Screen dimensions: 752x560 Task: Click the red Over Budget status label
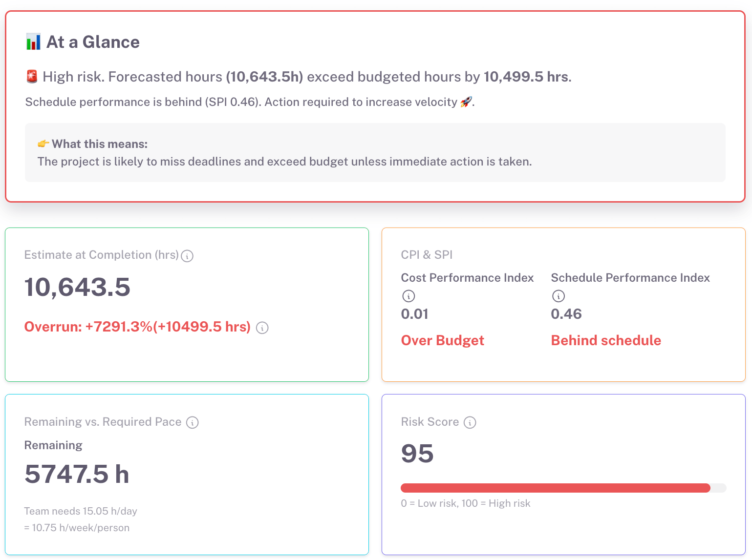442,340
